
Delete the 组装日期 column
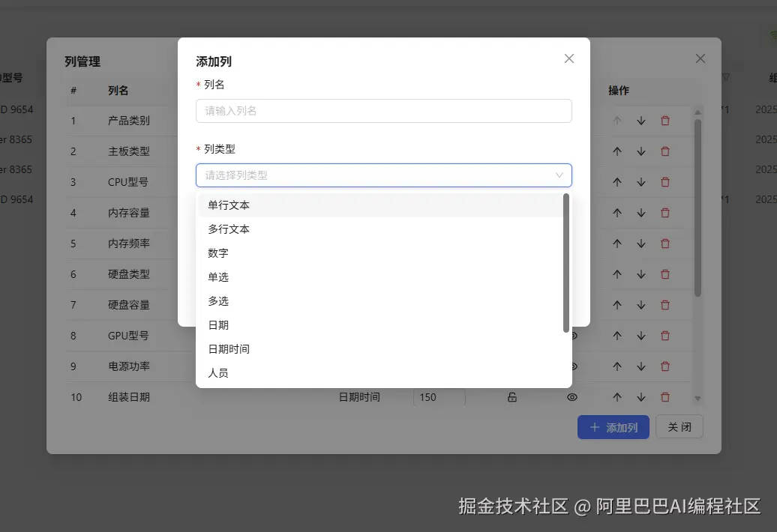[x=665, y=397]
